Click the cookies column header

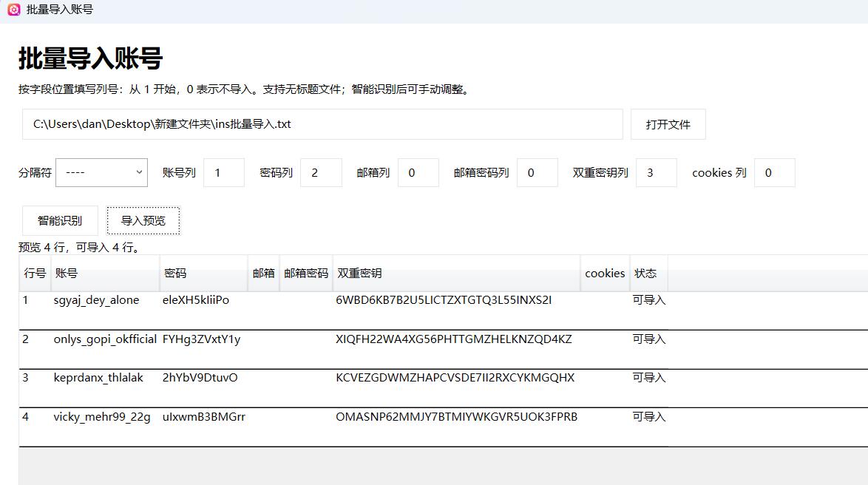tap(605, 274)
